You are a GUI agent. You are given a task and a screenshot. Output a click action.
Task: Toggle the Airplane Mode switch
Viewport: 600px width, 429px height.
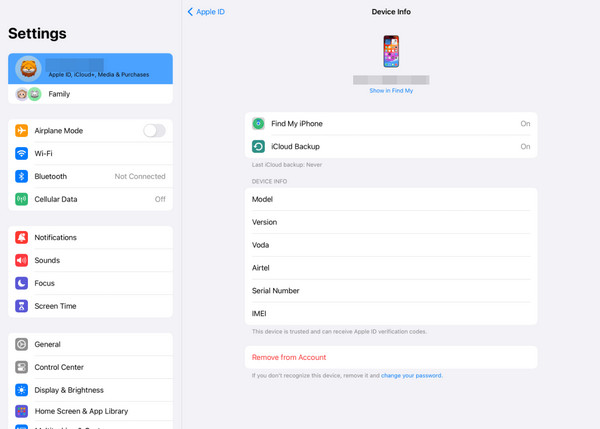(155, 130)
